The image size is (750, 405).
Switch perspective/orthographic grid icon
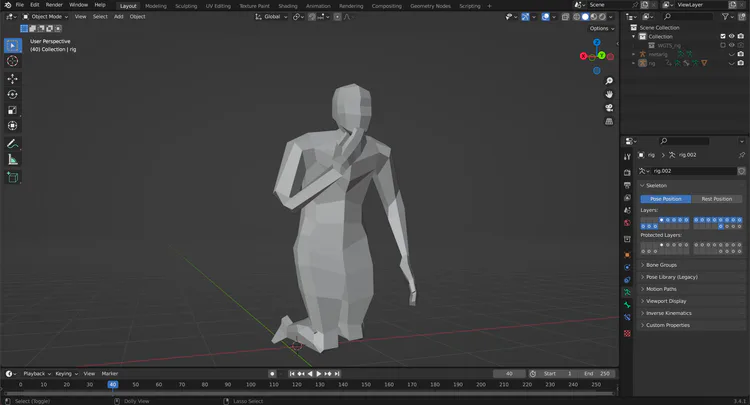pyautogui.click(x=609, y=121)
